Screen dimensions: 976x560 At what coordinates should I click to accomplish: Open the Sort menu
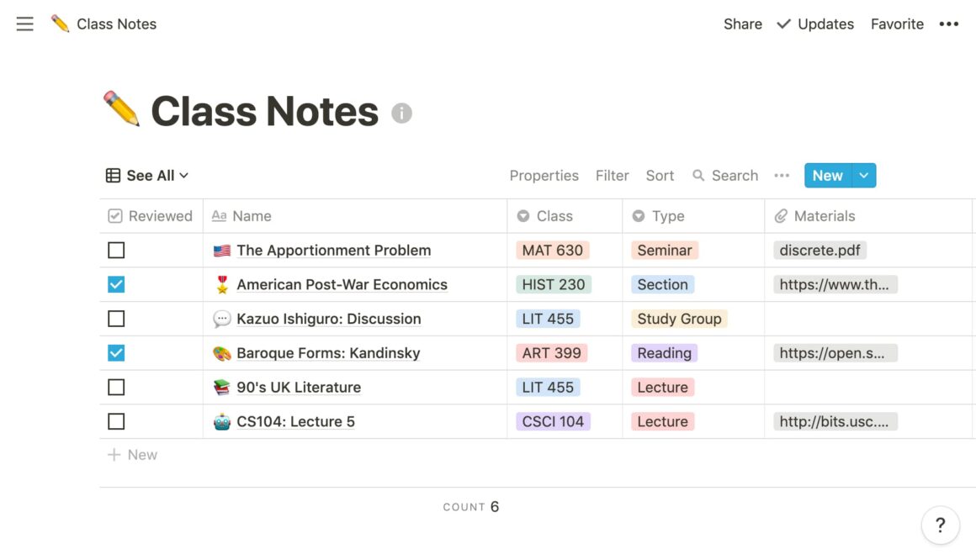click(660, 175)
